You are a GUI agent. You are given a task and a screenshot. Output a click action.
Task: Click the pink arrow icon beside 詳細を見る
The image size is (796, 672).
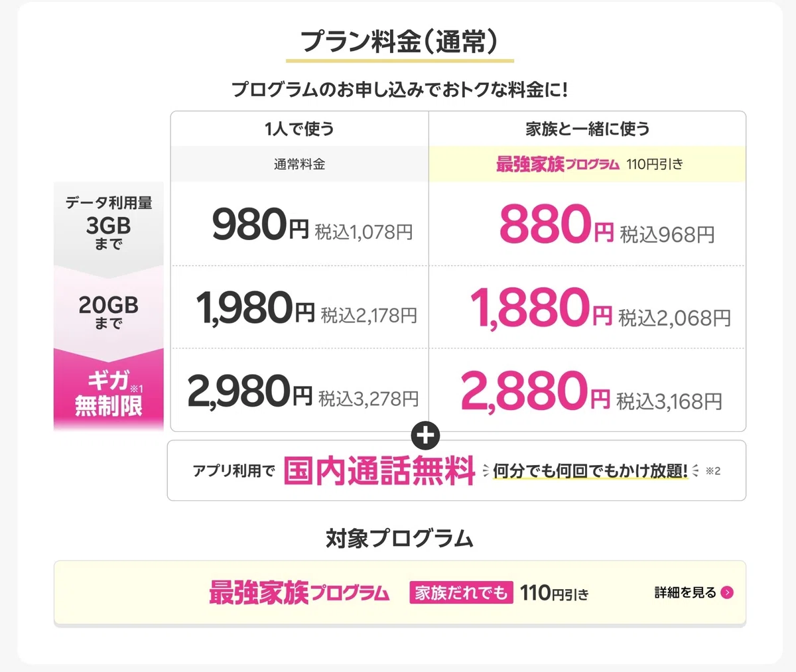[x=727, y=592]
